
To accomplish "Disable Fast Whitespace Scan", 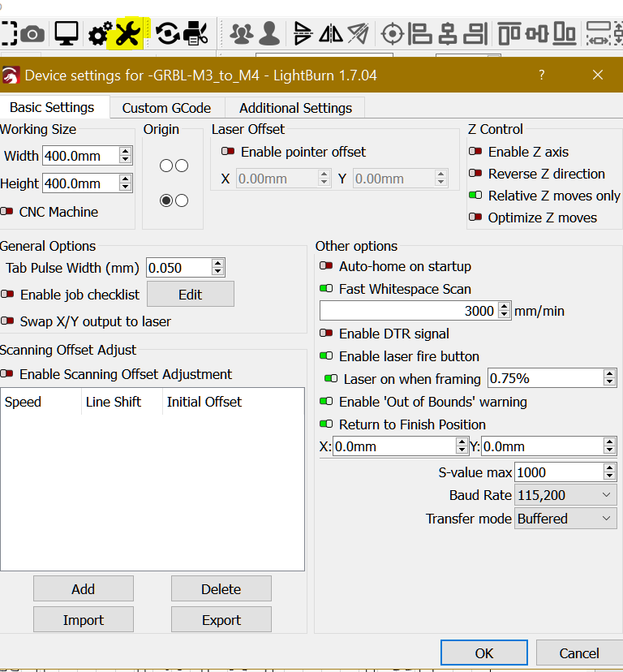I will (x=326, y=288).
